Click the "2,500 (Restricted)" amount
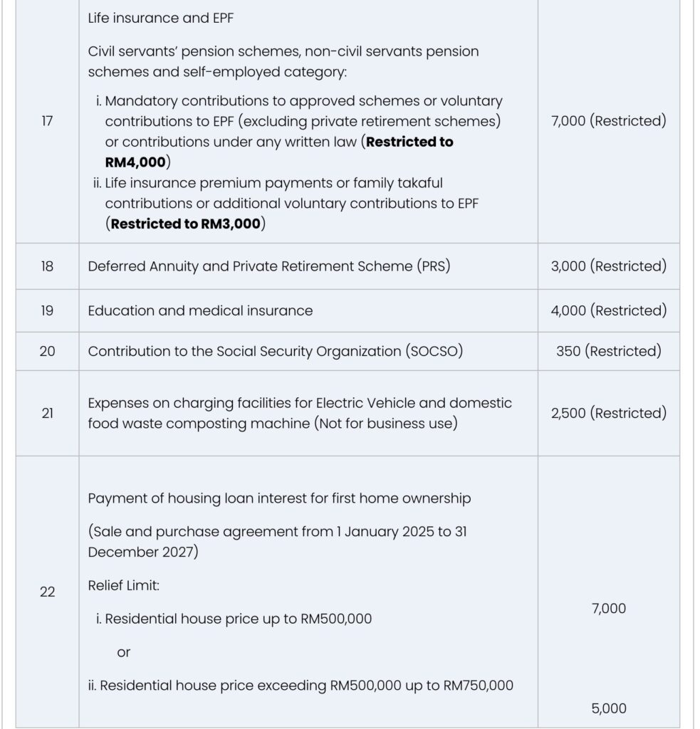Viewport: 700px width, 729px height. pyautogui.click(x=609, y=413)
